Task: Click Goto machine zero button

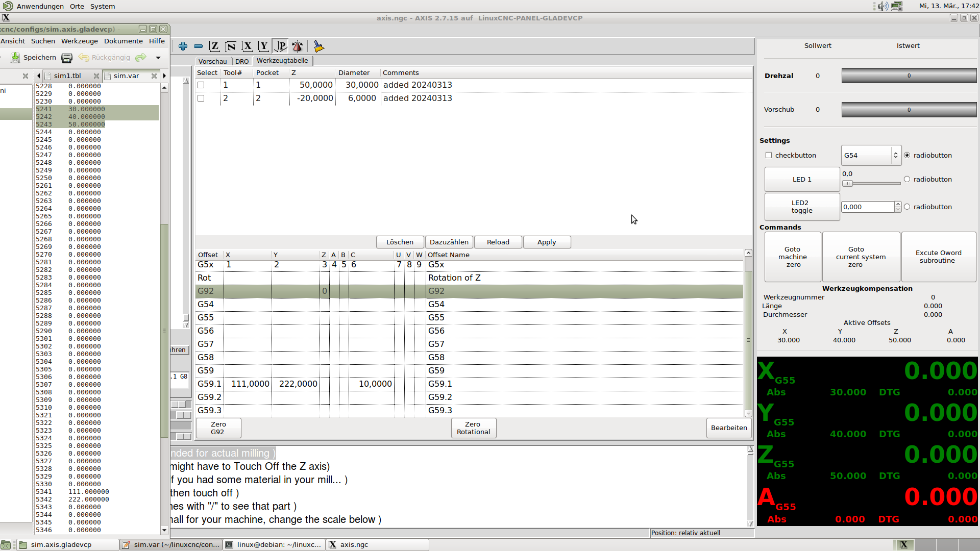Action: click(793, 257)
